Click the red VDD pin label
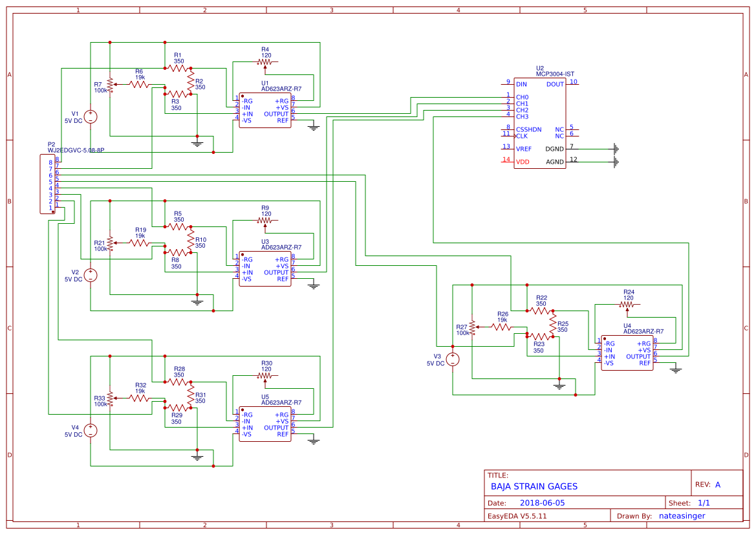This screenshot has height=535, width=756. tap(523, 162)
